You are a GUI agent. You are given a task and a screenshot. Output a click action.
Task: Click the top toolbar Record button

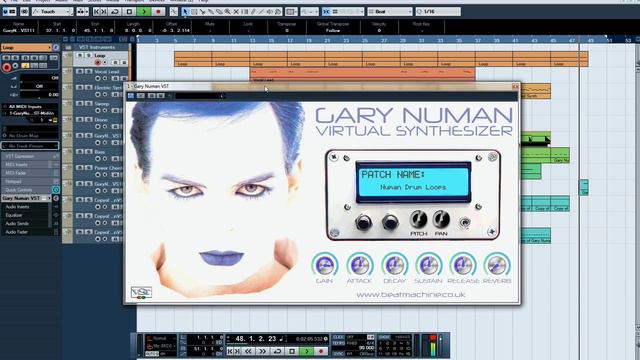[x=158, y=12]
